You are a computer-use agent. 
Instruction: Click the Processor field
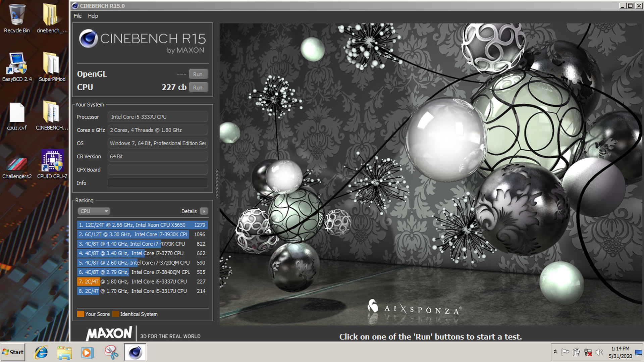[158, 117]
